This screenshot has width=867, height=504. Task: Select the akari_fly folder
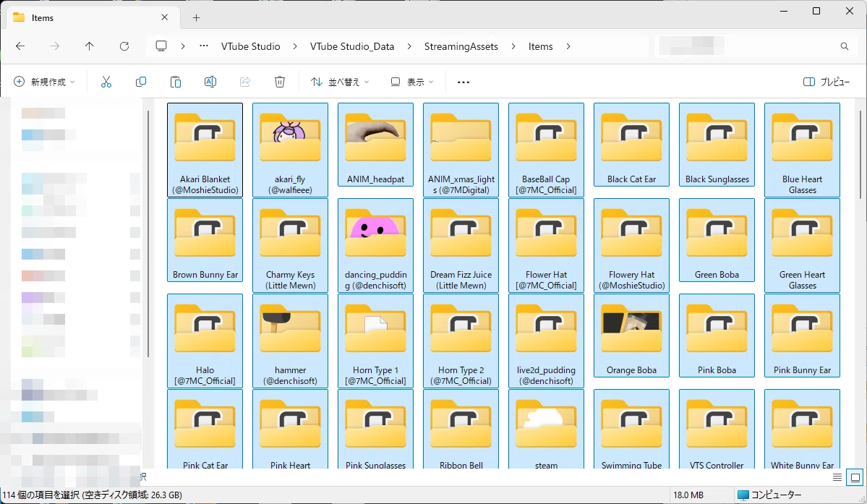(x=290, y=150)
